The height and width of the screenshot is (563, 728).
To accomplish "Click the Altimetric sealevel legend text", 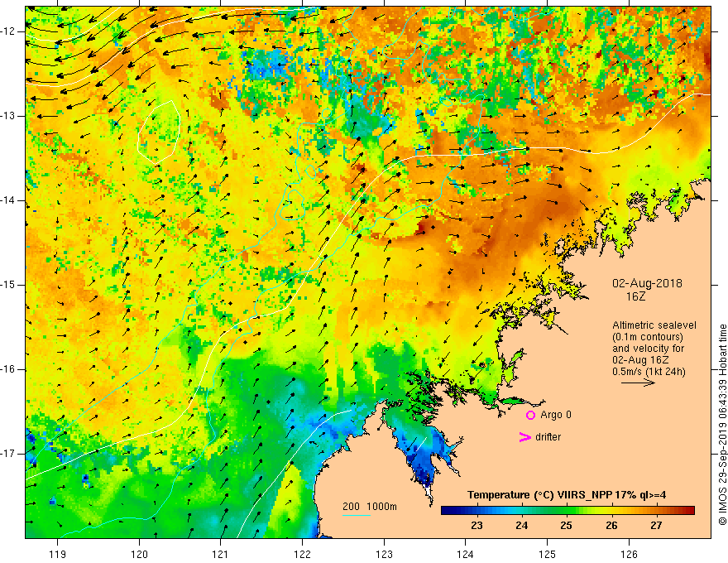I will click(x=654, y=325).
